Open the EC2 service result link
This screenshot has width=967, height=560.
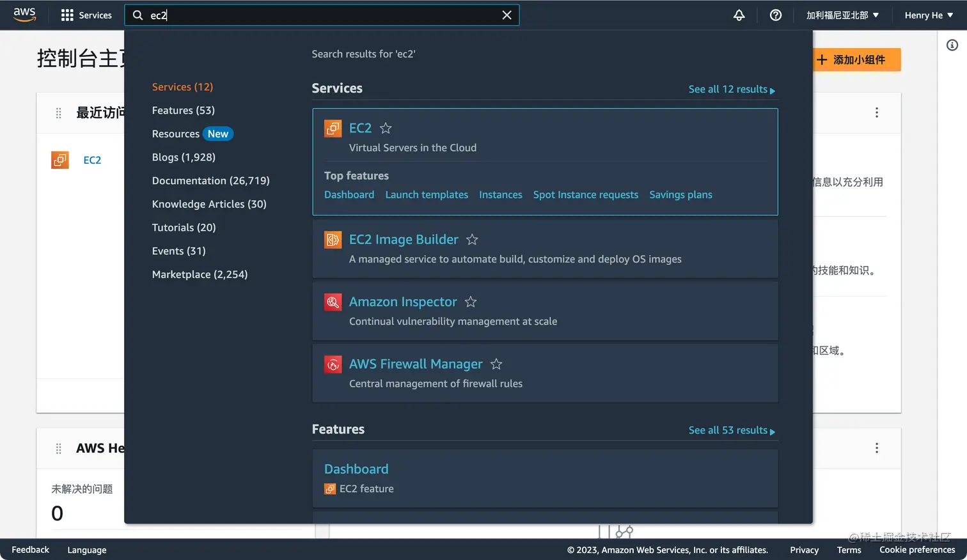(360, 128)
